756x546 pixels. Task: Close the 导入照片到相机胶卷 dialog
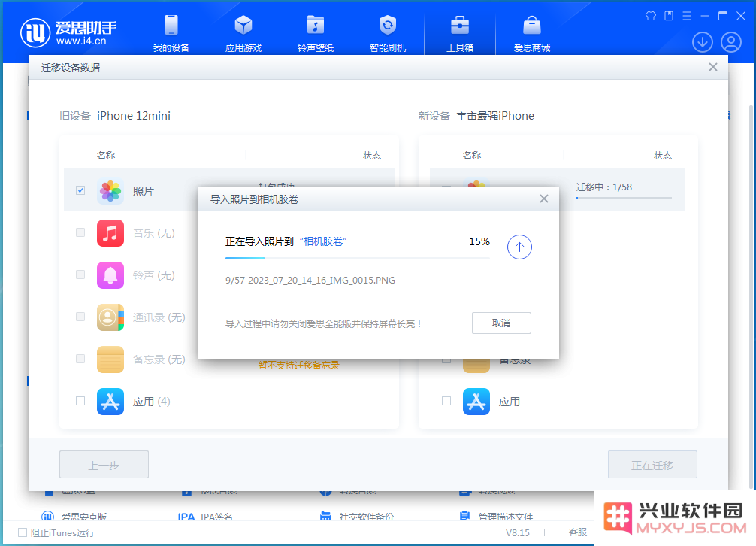point(544,199)
